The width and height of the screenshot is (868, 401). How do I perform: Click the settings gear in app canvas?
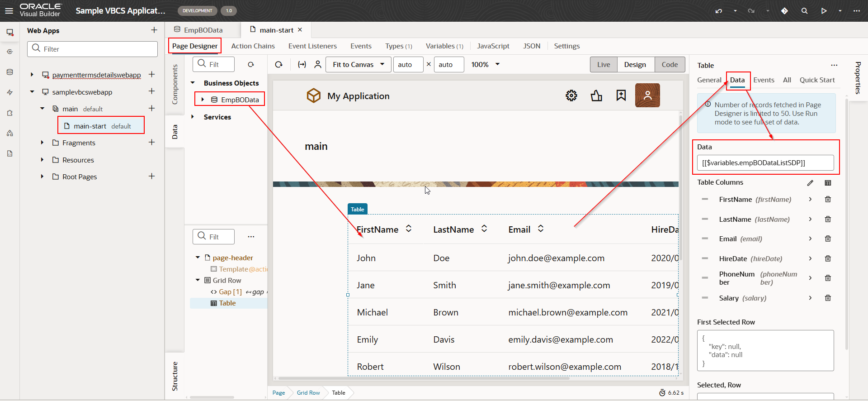[571, 95]
